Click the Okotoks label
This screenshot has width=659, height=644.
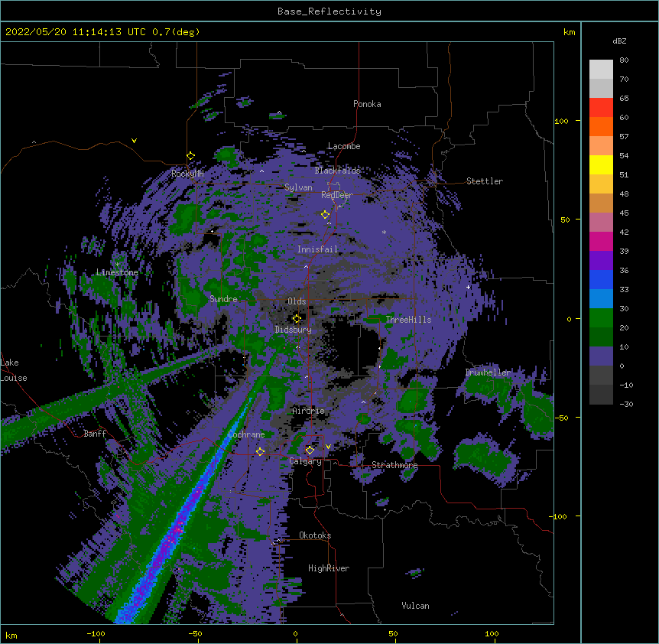[x=315, y=535]
